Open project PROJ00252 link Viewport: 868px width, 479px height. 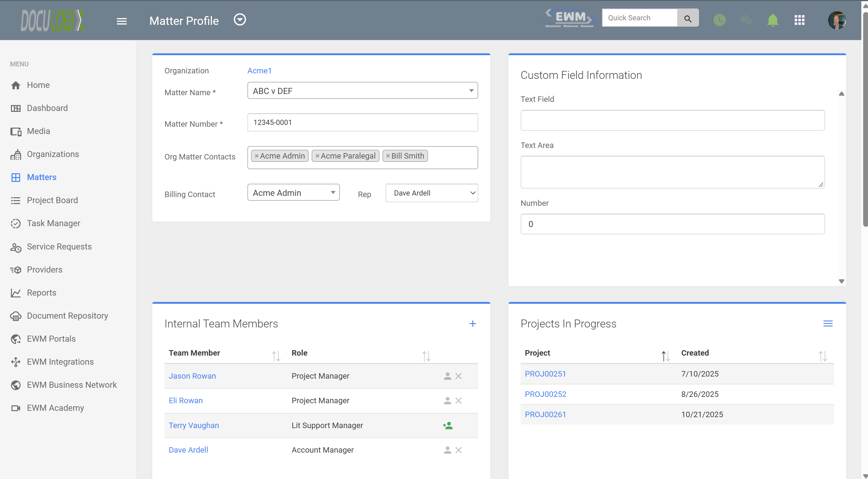tap(545, 394)
